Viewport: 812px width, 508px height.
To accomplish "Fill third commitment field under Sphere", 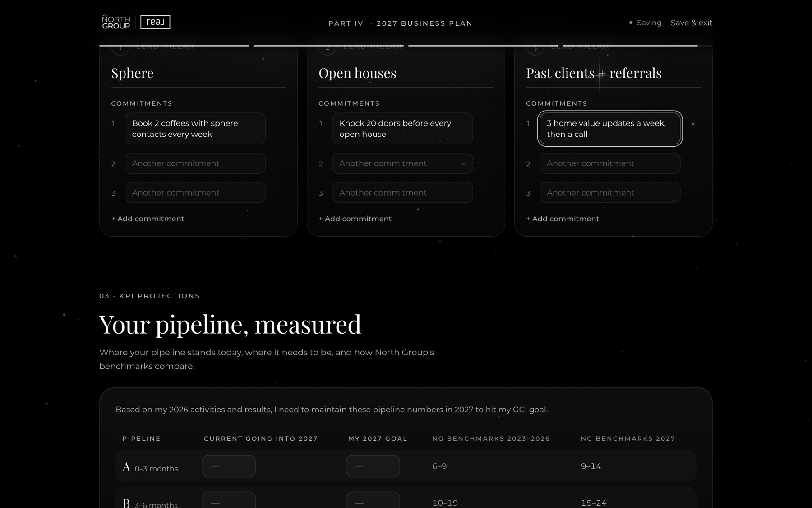I will 195,192.
